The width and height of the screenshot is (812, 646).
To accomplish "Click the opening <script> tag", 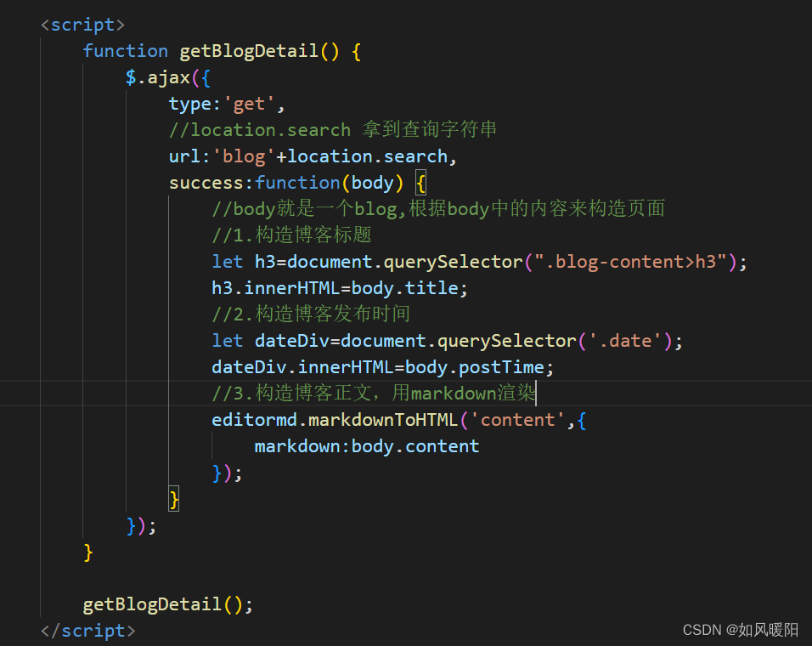I will 83,25.
